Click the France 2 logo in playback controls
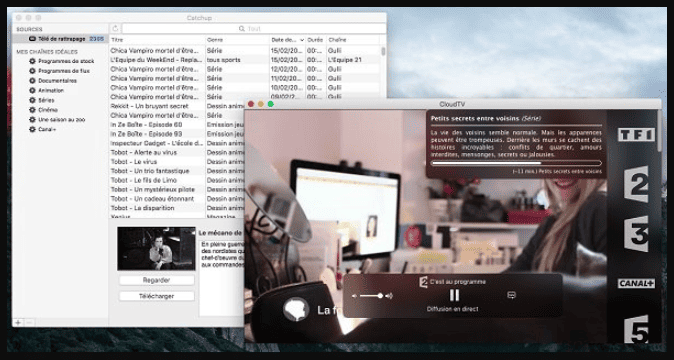Screen dimensions: 674x360 click(423, 282)
